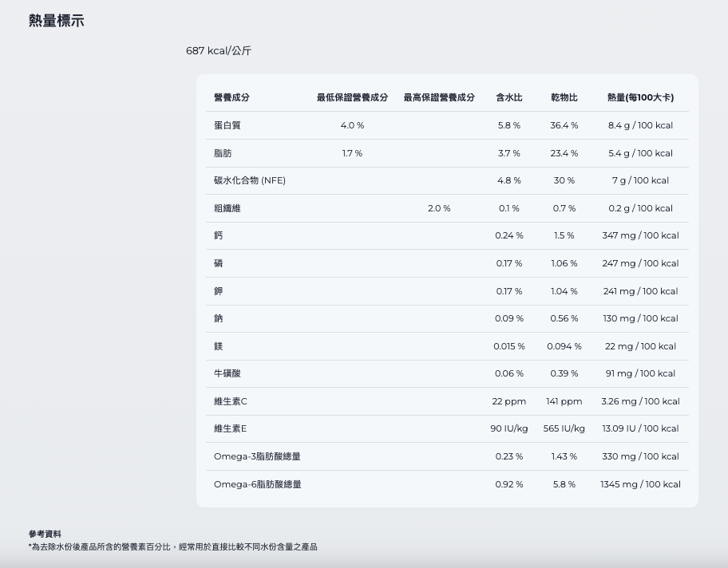The image size is (728, 568).
Task: Click the 2.0 % maximum crude fiber value
Action: 439,208
